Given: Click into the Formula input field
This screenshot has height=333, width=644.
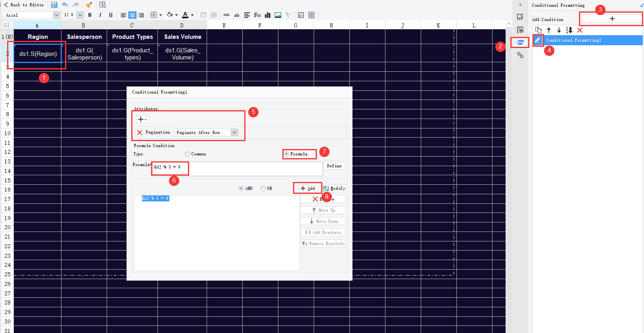Looking at the screenshot, I should pyautogui.click(x=237, y=169).
